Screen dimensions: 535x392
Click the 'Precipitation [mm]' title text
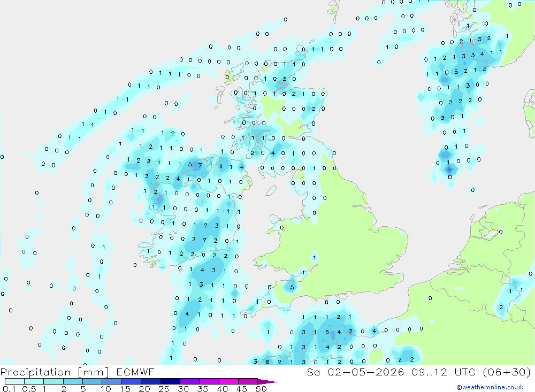click(x=55, y=372)
